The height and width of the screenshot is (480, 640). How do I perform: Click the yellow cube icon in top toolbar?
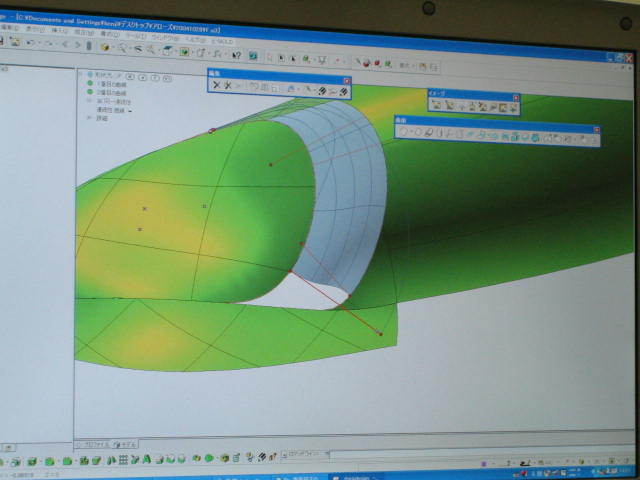(105, 47)
